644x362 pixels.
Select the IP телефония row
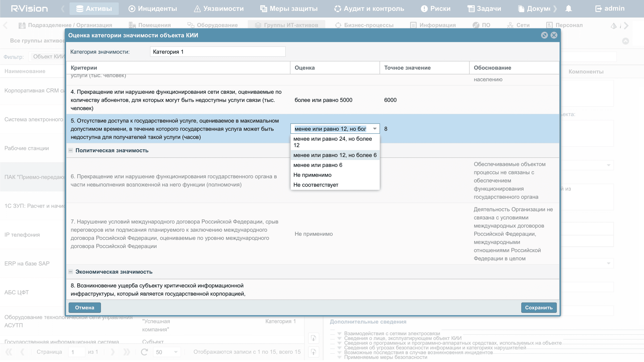click(33, 235)
